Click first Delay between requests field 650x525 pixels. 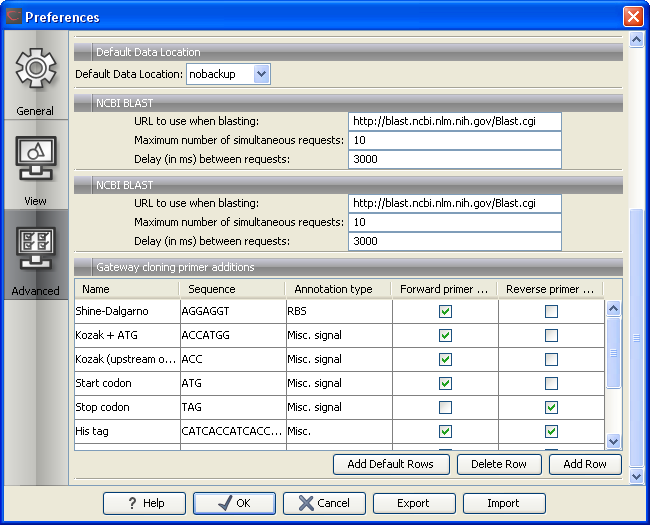pos(455,159)
